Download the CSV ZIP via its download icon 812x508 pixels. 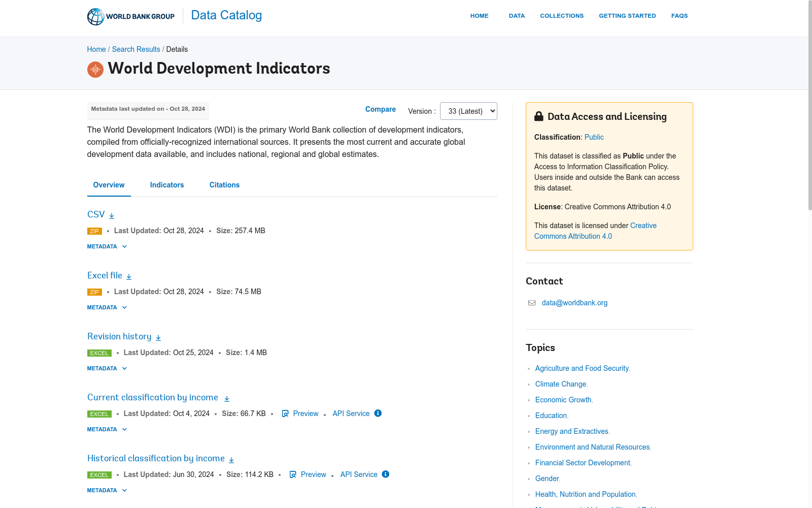tap(111, 215)
